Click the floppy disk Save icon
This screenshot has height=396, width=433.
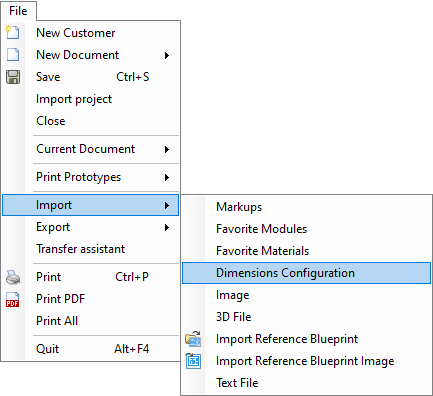click(13, 77)
